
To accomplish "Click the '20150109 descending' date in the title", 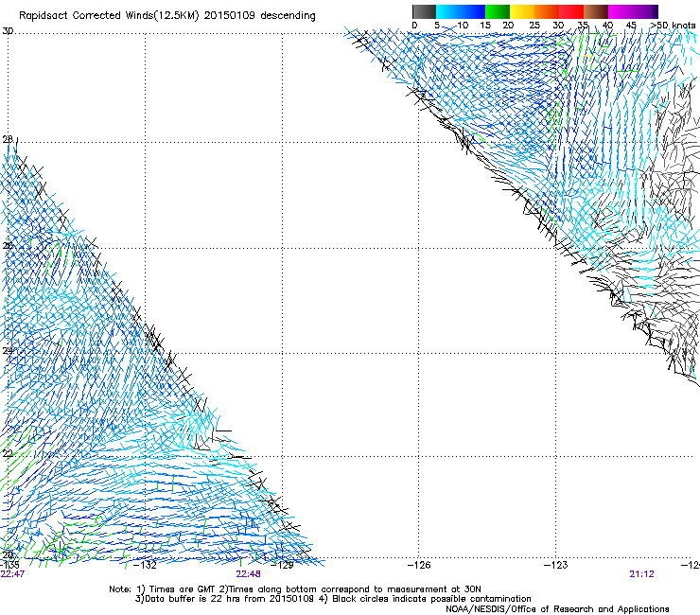I will coord(259,16).
